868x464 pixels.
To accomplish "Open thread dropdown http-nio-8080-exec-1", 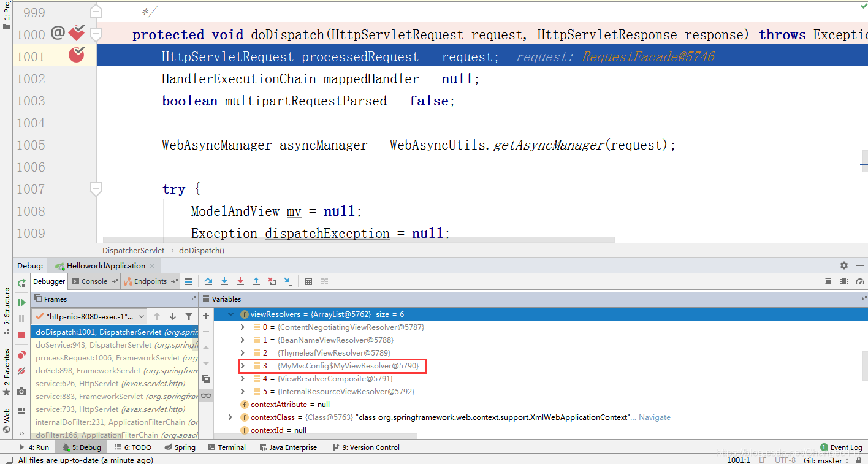I will tap(89, 316).
